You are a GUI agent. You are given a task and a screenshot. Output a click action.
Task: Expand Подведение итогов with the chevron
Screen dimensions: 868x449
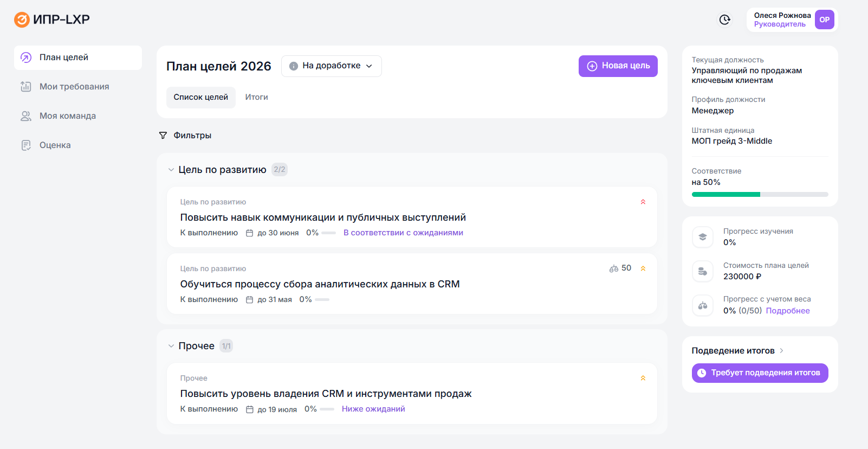pos(781,351)
